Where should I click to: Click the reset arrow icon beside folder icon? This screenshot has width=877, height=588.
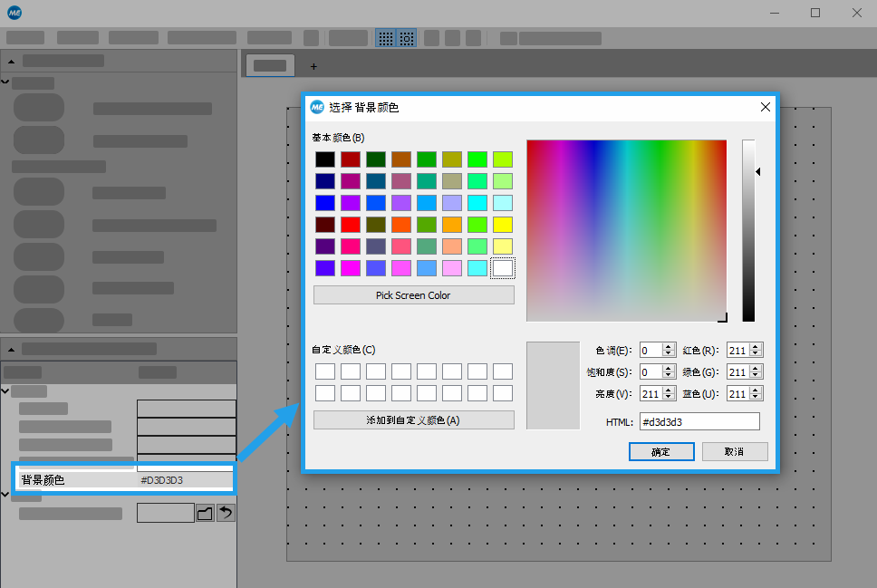(226, 514)
